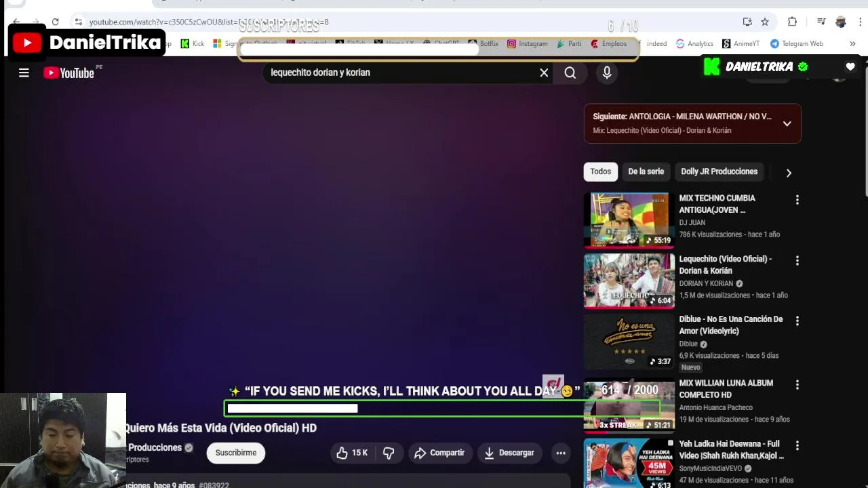Clear the search box with X

pos(544,73)
